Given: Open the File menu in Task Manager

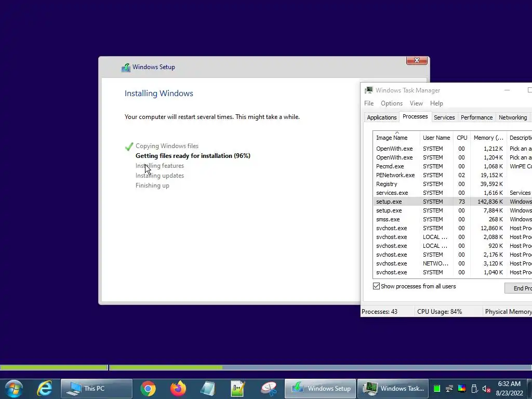Looking at the screenshot, I should click(x=369, y=103).
